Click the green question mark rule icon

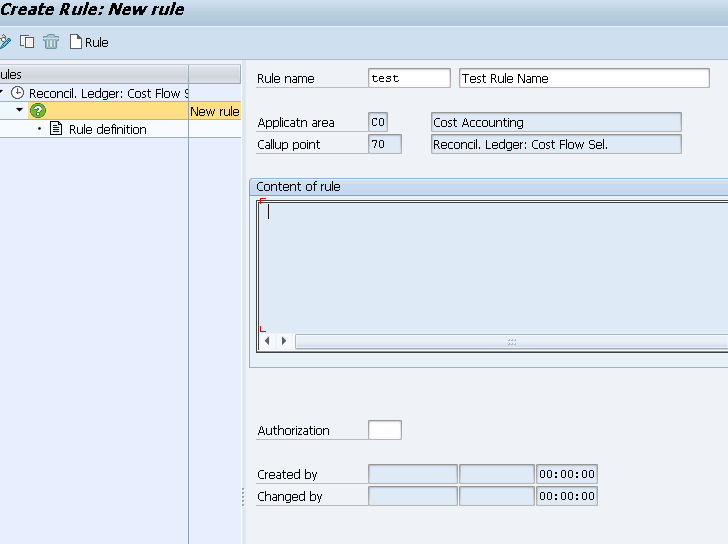click(x=38, y=111)
